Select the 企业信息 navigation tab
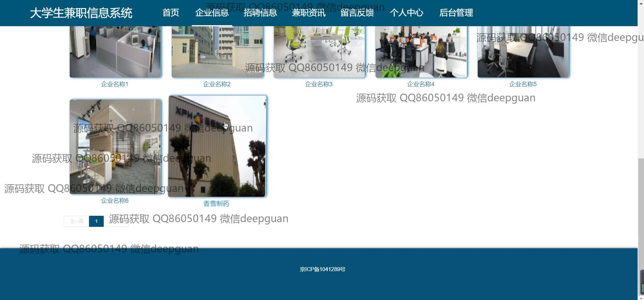Viewport: 644px width, 300px height. click(x=212, y=13)
